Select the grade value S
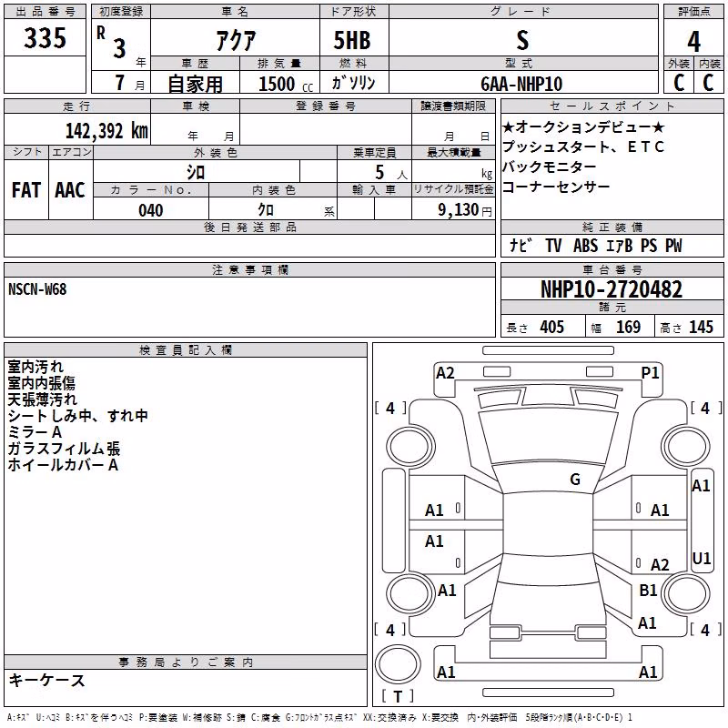This screenshot has width=728, height=728. tap(522, 40)
